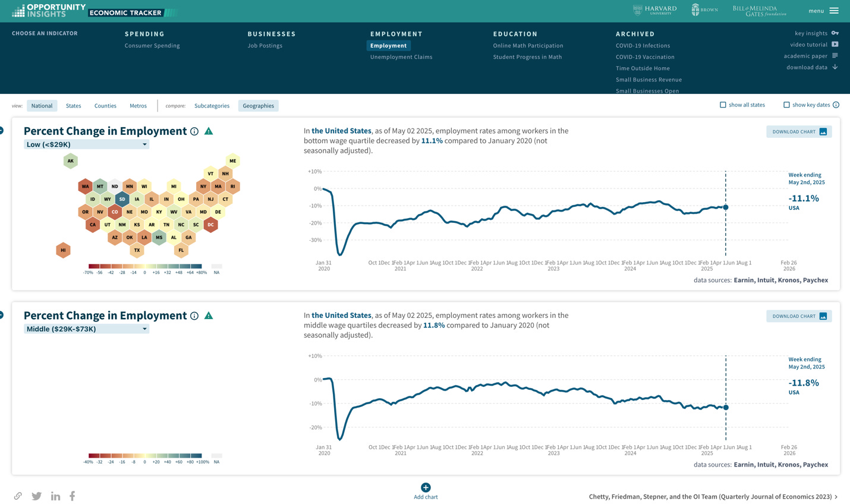The height and width of the screenshot is (504, 850).
Task: Select Unemployment Claims indicator
Action: point(401,57)
